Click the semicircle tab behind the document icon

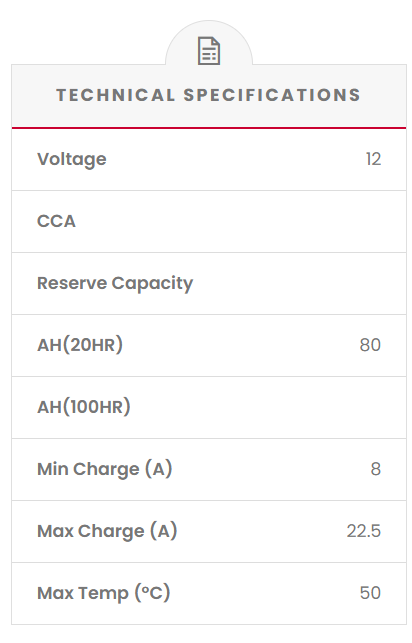pos(209,43)
